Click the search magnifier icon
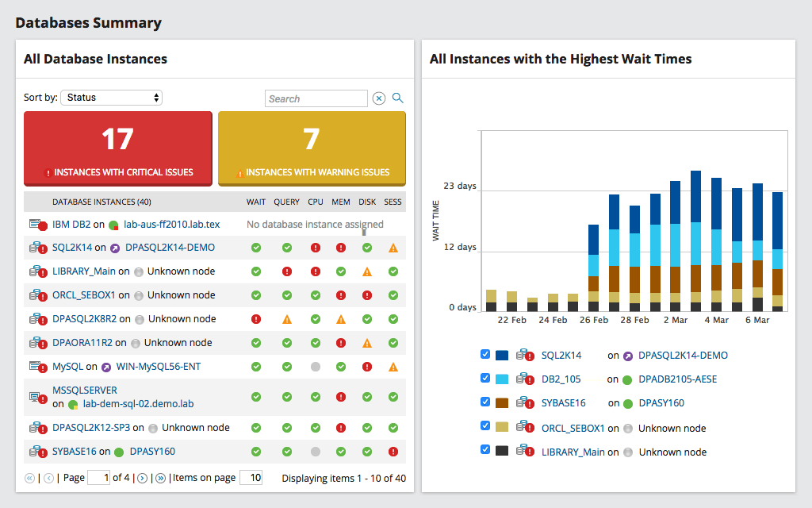Image resolution: width=812 pixels, height=508 pixels. pyautogui.click(x=397, y=98)
